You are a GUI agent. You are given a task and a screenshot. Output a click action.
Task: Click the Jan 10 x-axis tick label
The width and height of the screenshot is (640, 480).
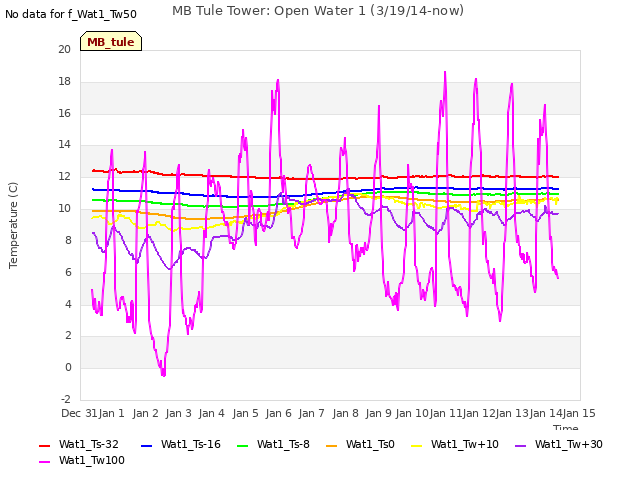pyautogui.click(x=412, y=413)
